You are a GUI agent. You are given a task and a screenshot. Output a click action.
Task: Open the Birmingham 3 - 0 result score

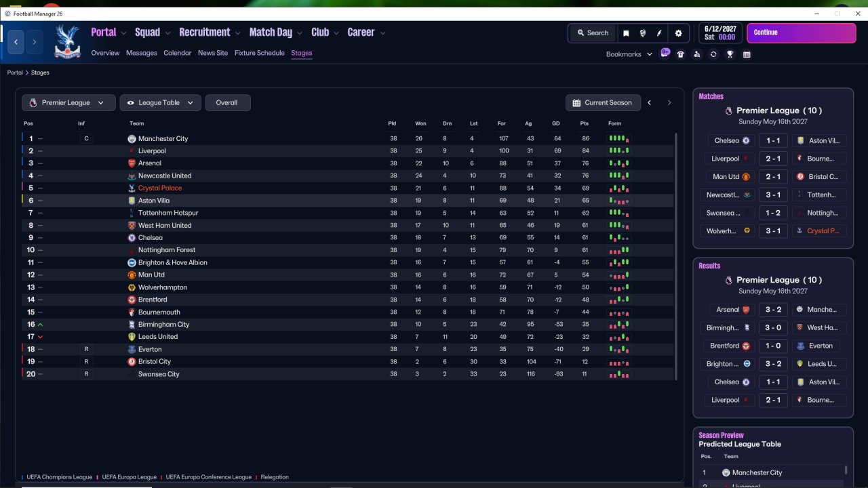773,327
